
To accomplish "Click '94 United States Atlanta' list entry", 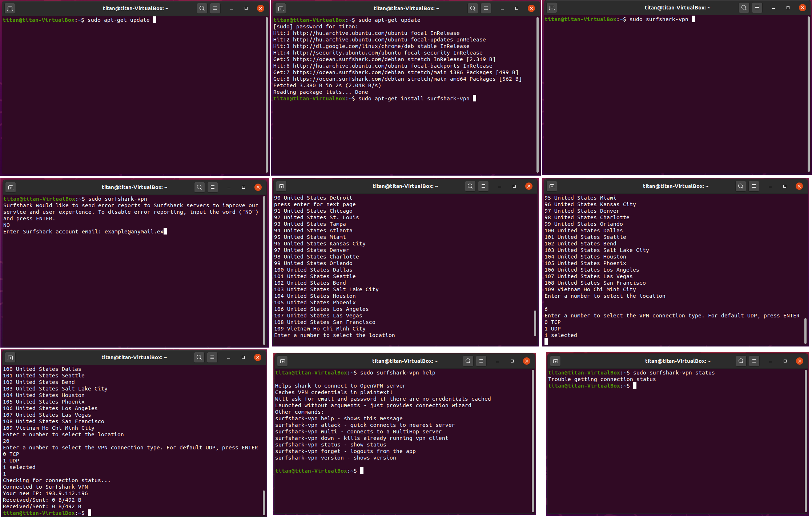I will [313, 231].
